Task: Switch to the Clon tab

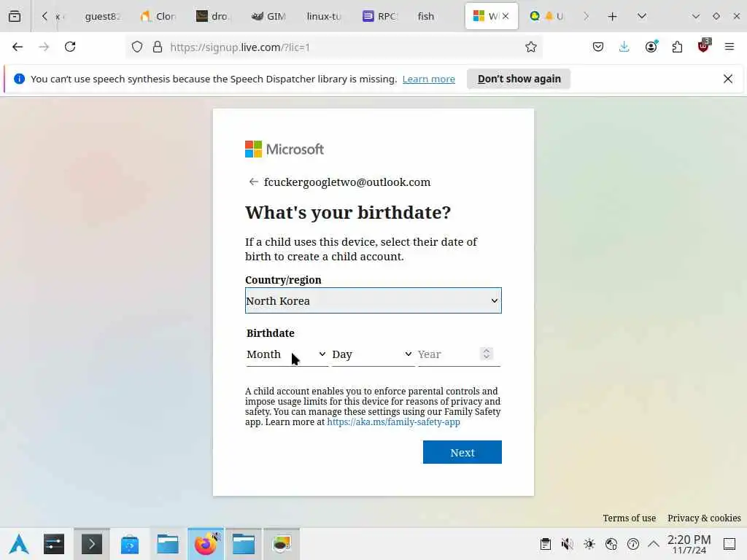Action: coord(158,16)
